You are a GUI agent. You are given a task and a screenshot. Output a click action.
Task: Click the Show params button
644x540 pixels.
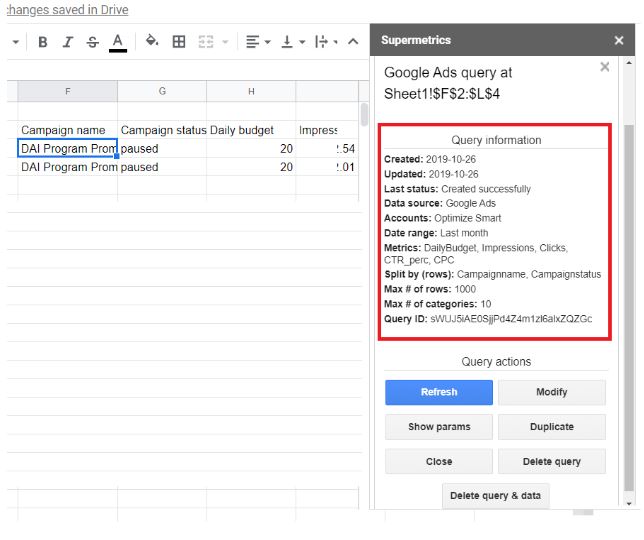439,427
